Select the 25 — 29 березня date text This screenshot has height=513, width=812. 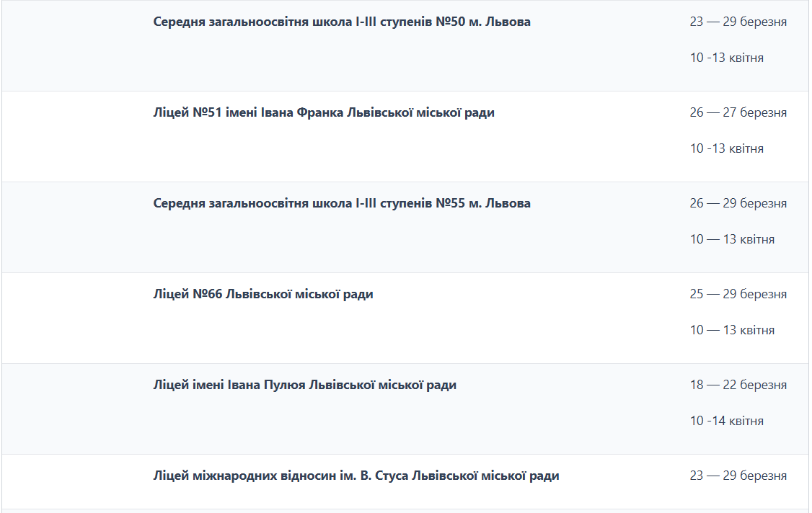(738, 294)
